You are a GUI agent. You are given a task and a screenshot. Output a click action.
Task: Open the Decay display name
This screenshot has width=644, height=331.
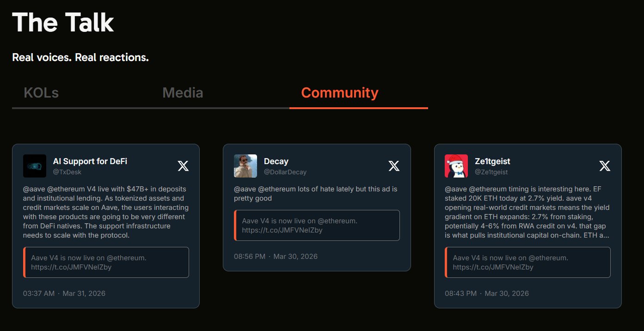click(x=276, y=161)
